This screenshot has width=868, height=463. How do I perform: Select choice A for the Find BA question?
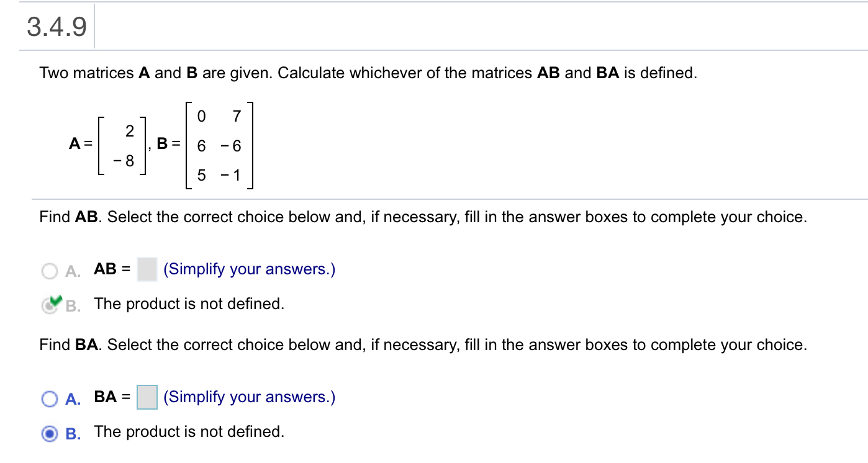[50, 398]
